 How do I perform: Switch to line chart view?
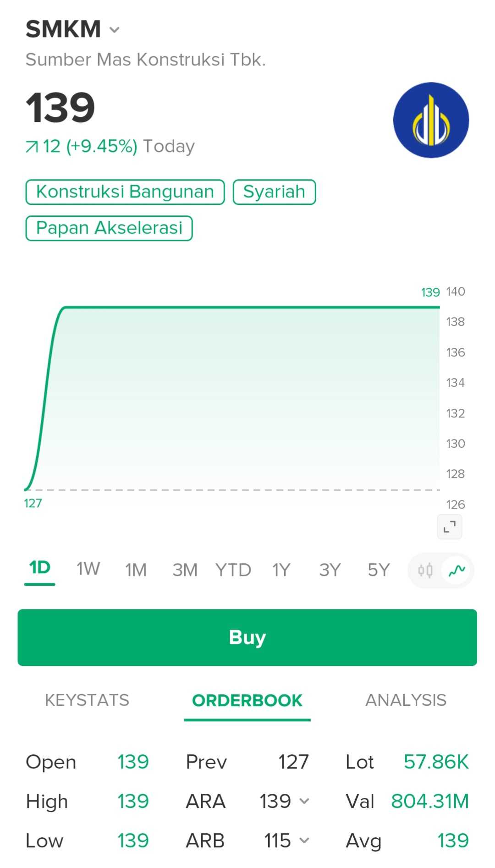(x=456, y=570)
